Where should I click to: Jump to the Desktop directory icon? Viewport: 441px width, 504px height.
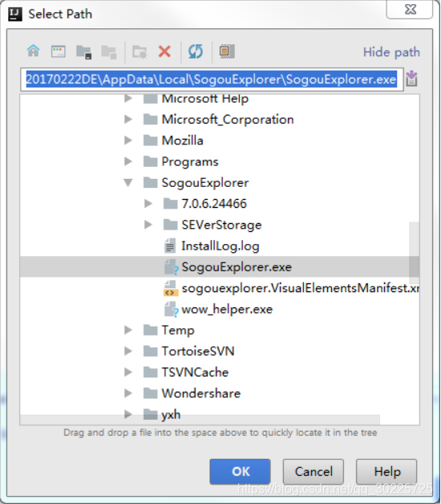(x=59, y=51)
